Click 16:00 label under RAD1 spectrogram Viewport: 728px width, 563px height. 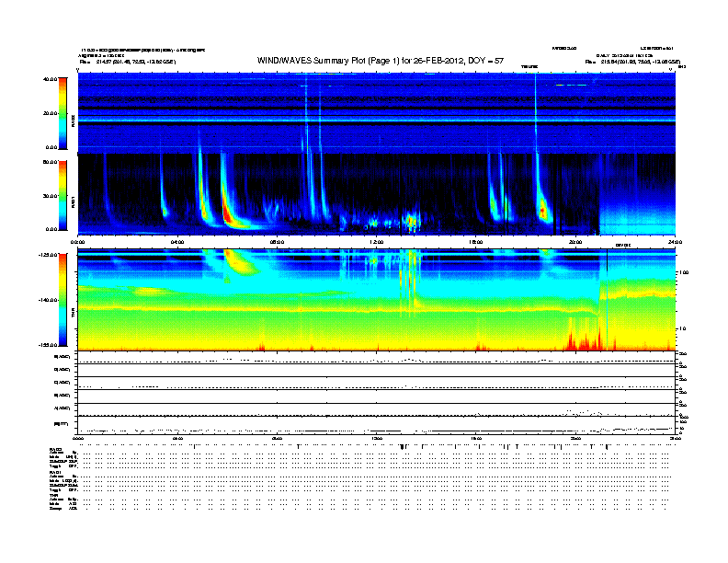tap(476, 242)
